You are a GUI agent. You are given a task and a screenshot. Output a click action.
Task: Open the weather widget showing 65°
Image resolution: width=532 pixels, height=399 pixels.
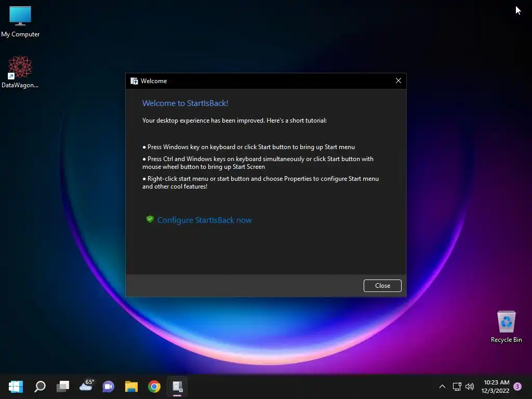tap(86, 385)
